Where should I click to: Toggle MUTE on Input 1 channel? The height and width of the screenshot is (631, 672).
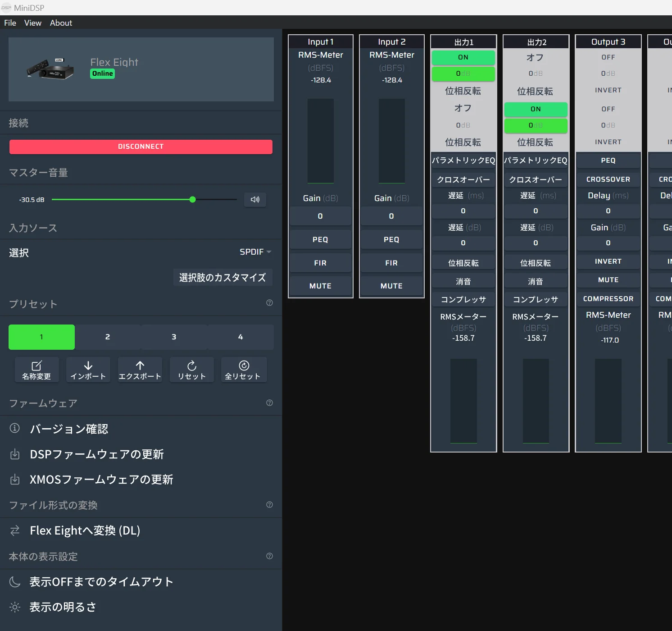(x=320, y=286)
